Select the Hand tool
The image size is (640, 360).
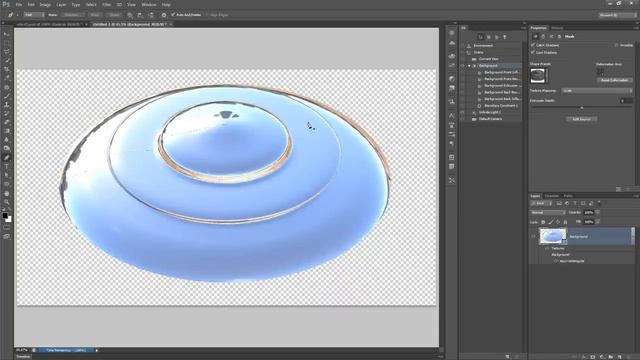click(7, 193)
